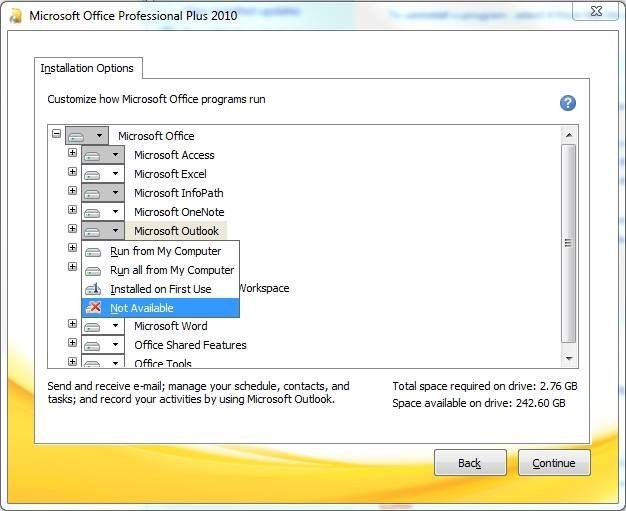The image size is (626, 511).
Task: Expand the Microsoft Excel tree node
Action: click(72, 172)
